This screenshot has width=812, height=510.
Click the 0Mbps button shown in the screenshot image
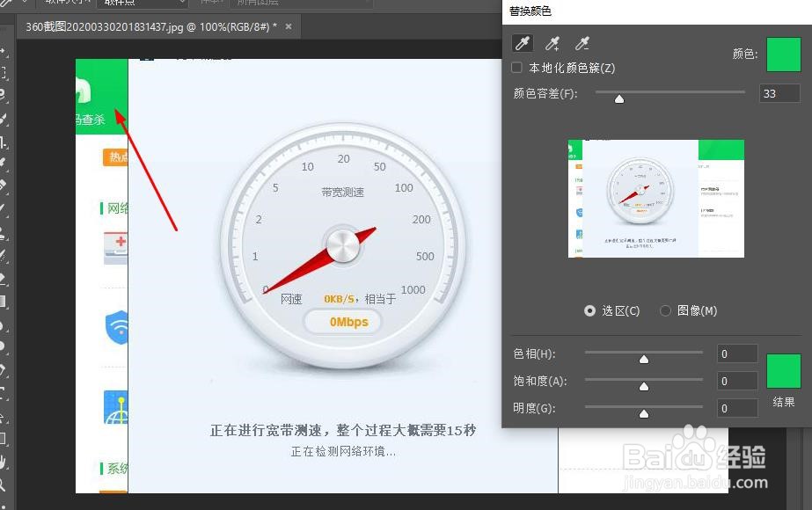342,322
